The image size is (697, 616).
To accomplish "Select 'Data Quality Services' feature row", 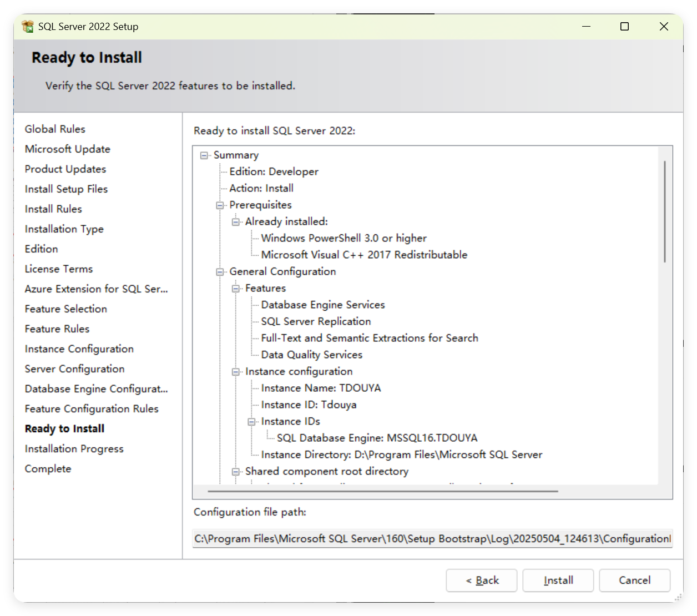I will pyautogui.click(x=312, y=355).
